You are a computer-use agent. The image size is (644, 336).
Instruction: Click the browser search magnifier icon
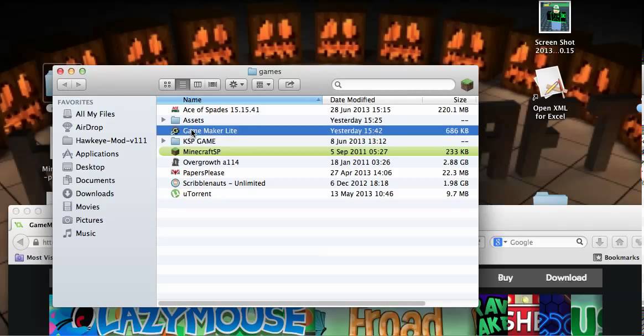pos(579,242)
